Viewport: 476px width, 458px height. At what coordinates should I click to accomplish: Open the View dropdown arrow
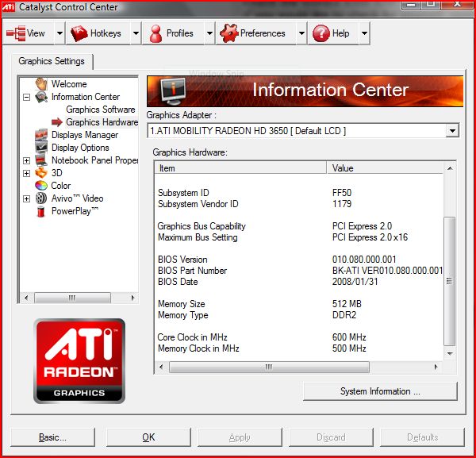pos(59,33)
